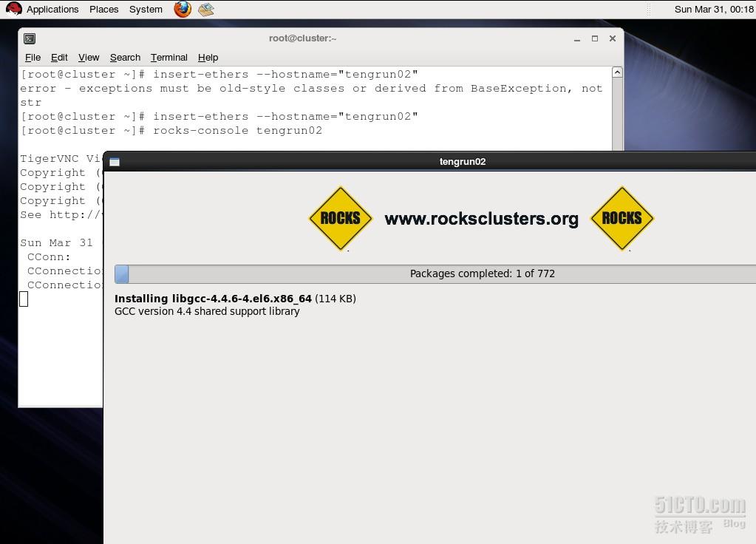Screen dimensions: 756x544
Task: Click the left ROCKS diamond logo
Action: (341, 219)
